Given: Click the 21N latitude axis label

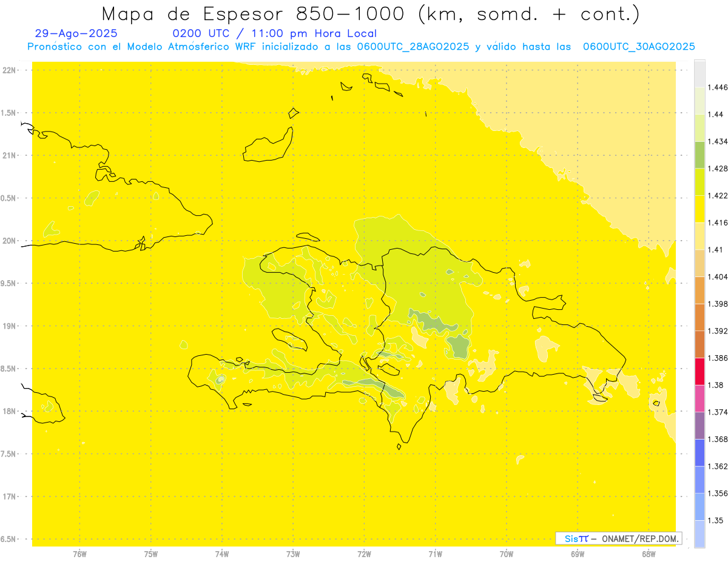Looking at the screenshot, I should pos(9,155).
